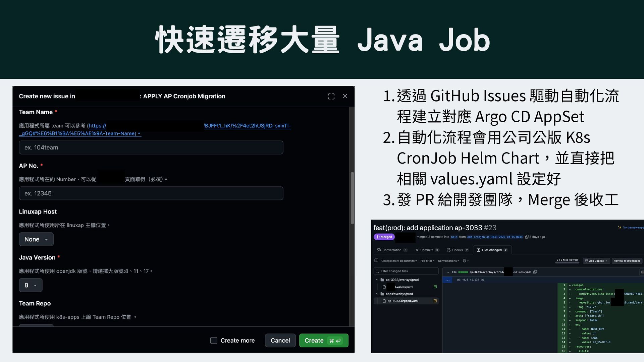Click the Merged status badge
The width and height of the screenshot is (644, 362).
coord(384,237)
